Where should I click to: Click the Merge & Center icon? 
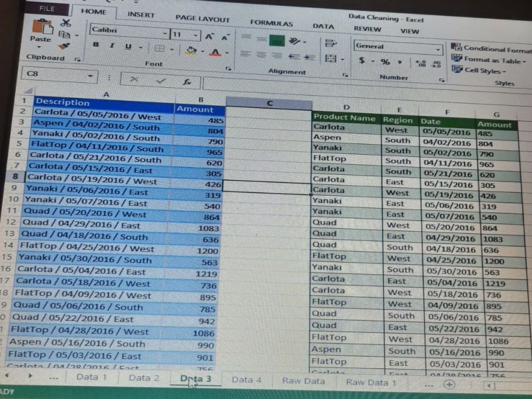click(x=330, y=59)
